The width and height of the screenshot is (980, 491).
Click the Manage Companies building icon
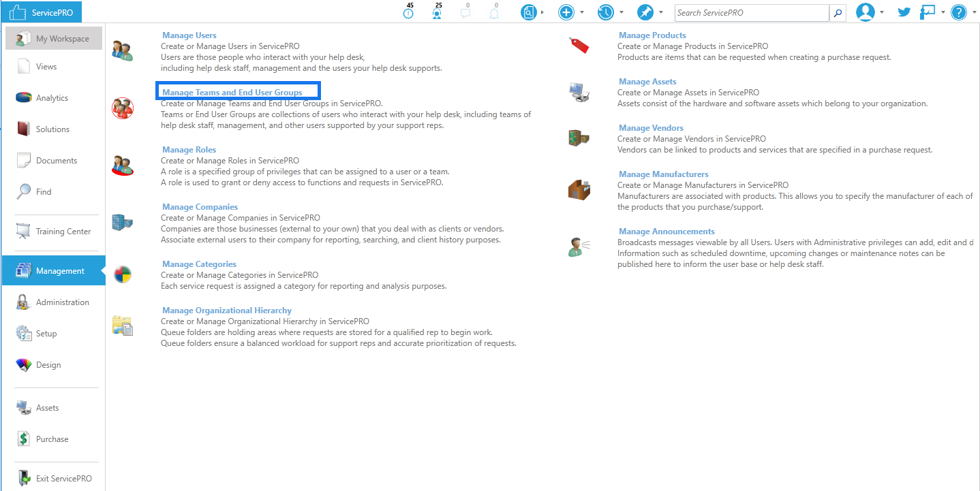123,222
